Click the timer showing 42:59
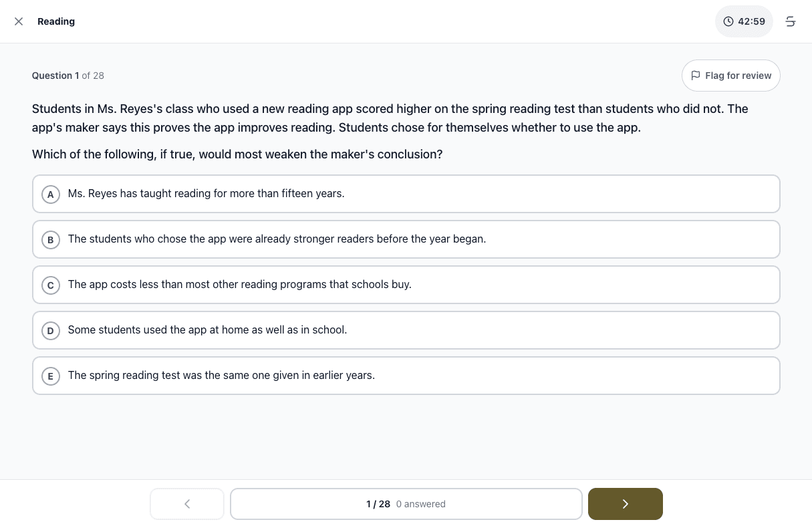Screen dimensions: 812x528 [x=744, y=21]
